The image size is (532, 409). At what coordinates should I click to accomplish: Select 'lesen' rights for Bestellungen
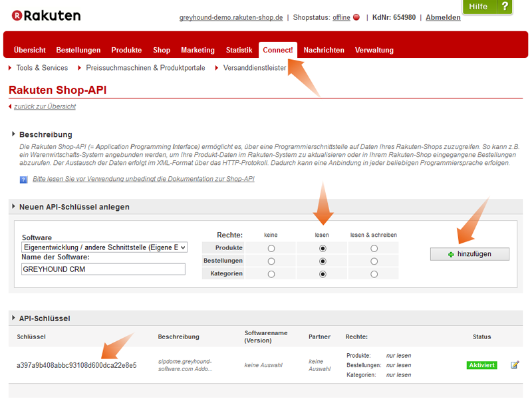click(x=323, y=261)
